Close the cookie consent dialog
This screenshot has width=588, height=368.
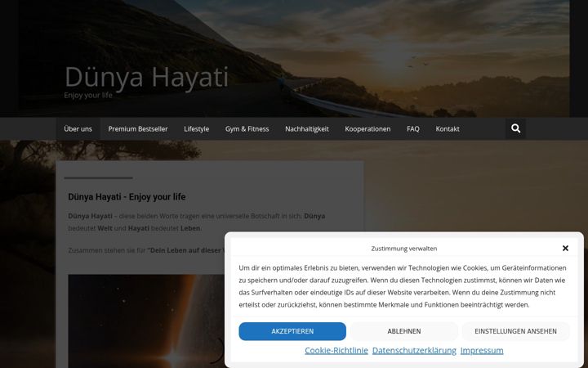click(565, 249)
